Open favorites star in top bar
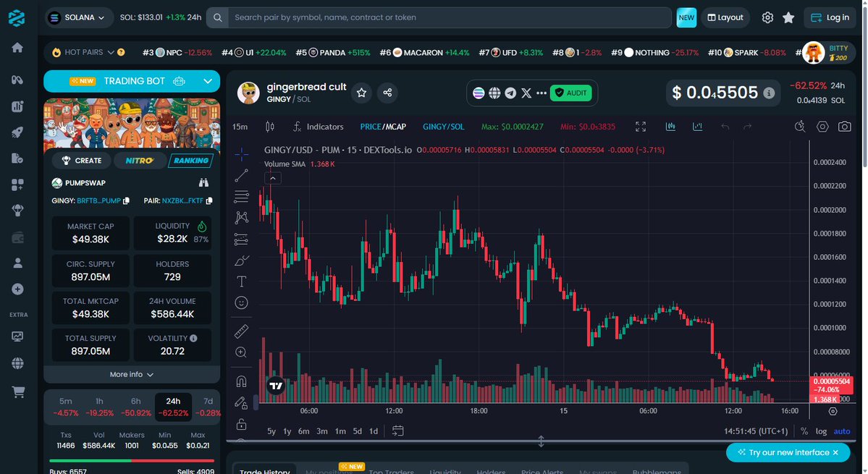This screenshot has width=868, height=474. tap(788, 17)
